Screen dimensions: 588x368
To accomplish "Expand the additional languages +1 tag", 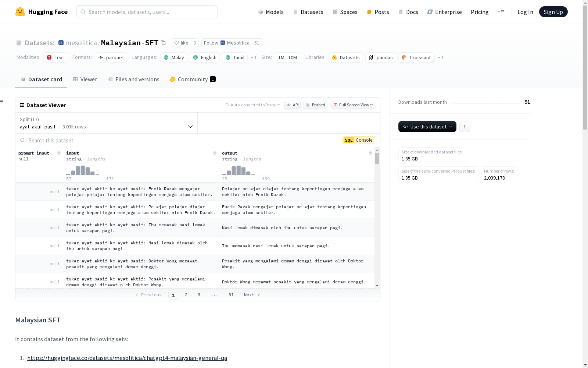I will [x=254, y=57].
